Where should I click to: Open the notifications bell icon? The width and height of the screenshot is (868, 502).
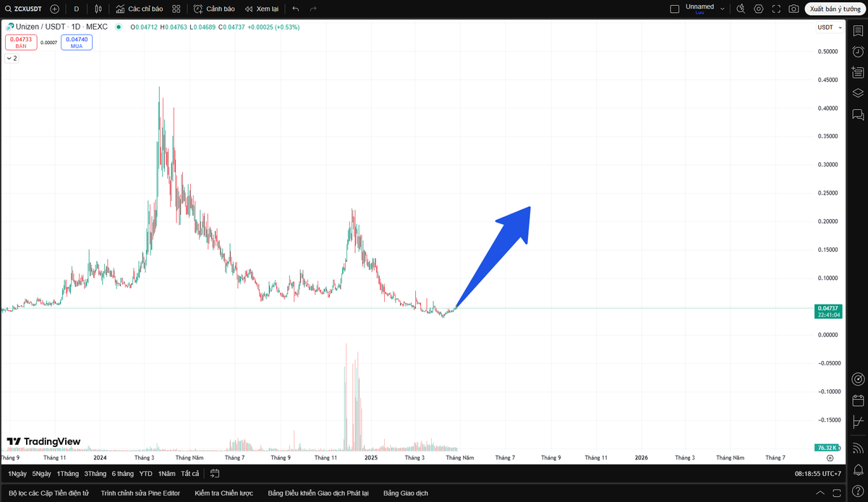tap(858, 470)
